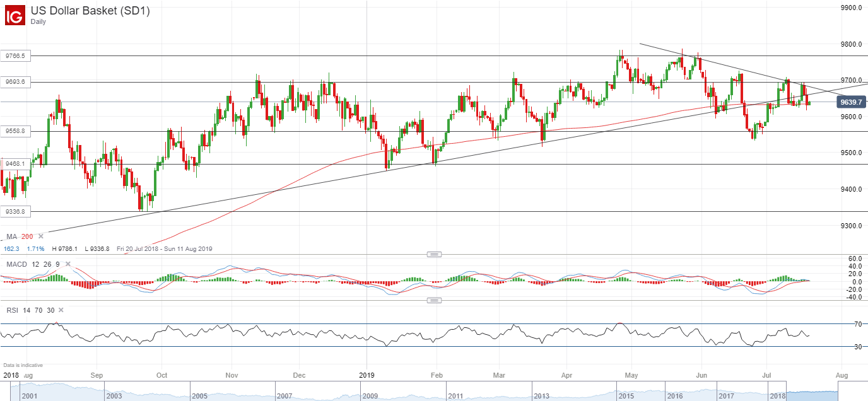
Task: Click the RSI 70 level axis label
Action: [x=858, y=324]
